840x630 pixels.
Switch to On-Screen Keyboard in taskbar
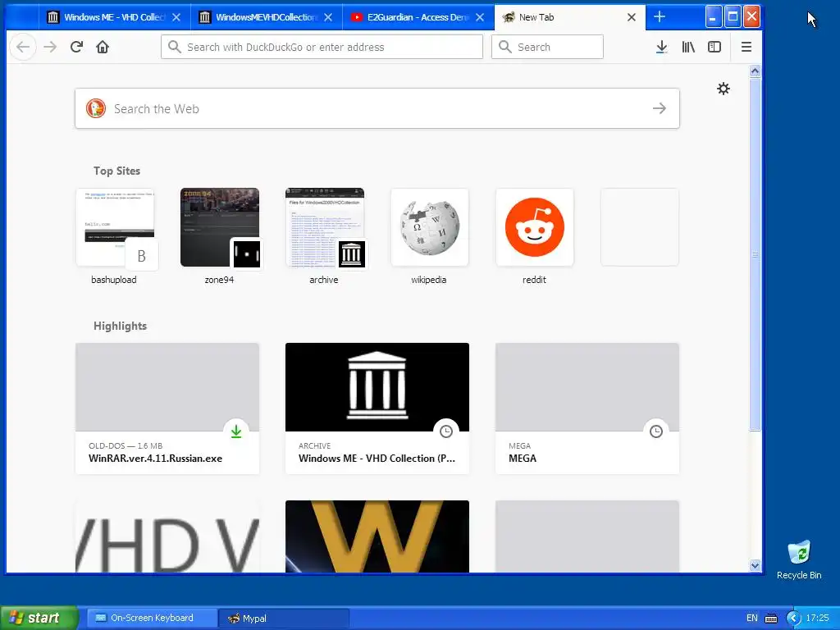coord(152,619)
